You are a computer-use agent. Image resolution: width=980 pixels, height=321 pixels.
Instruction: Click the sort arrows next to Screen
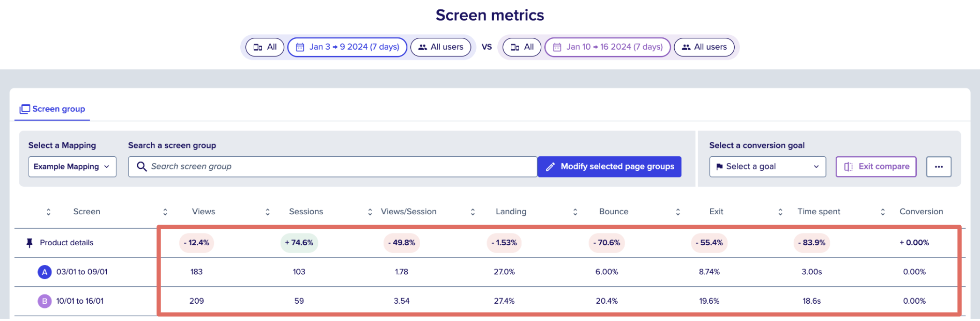tap(48, 212)
